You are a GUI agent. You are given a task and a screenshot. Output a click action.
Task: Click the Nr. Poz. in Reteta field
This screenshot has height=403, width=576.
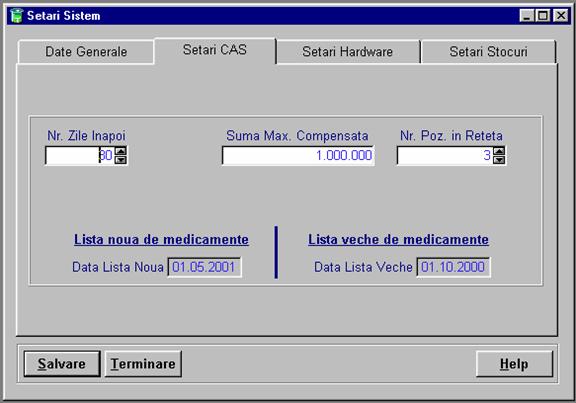[445, 155]
